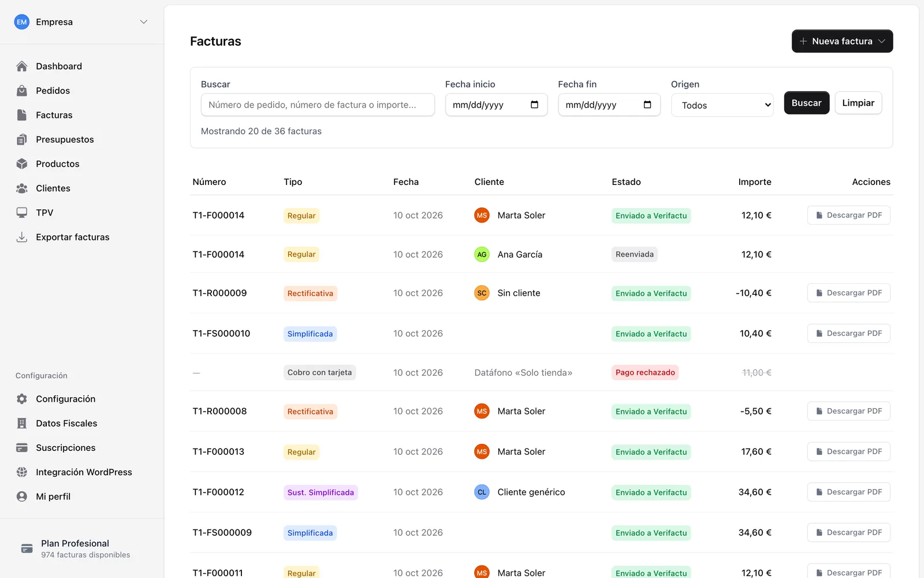This screenshot has height=578, width=924.
Task: Open the Origen Todos dropdown
Action: click(722, 105)
